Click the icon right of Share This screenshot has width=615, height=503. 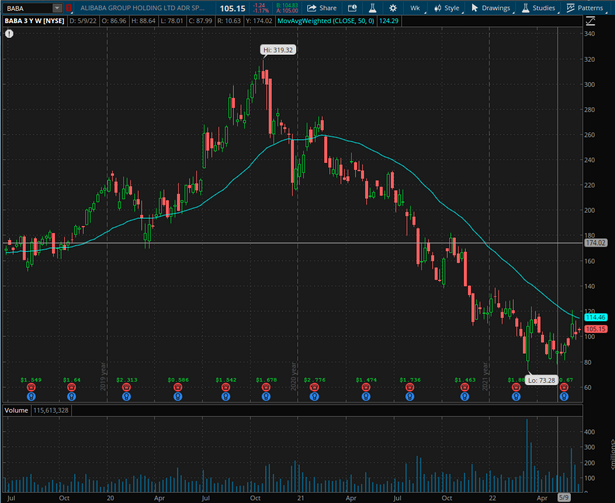[x=352, y=8]
